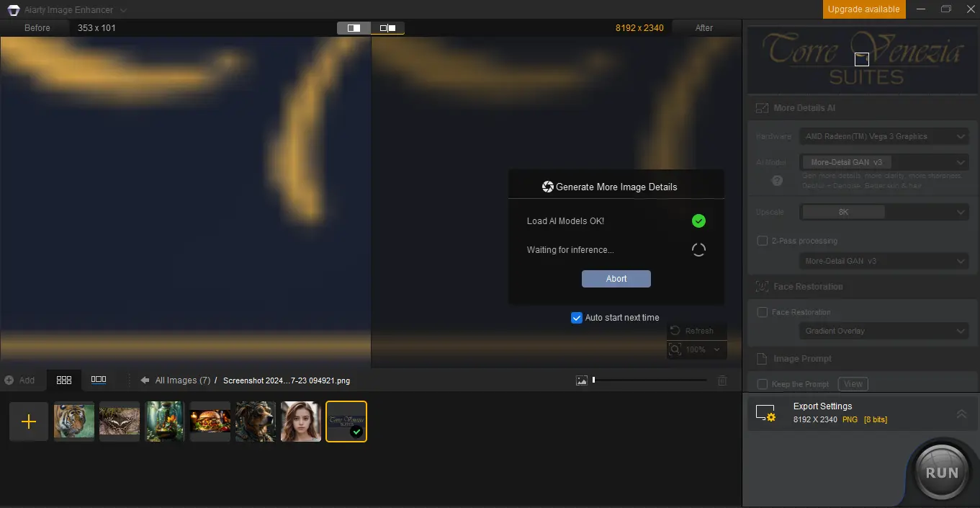Click the large yellow plus add tile
This screenshot has width=980, height=508.
pos(29,422)
